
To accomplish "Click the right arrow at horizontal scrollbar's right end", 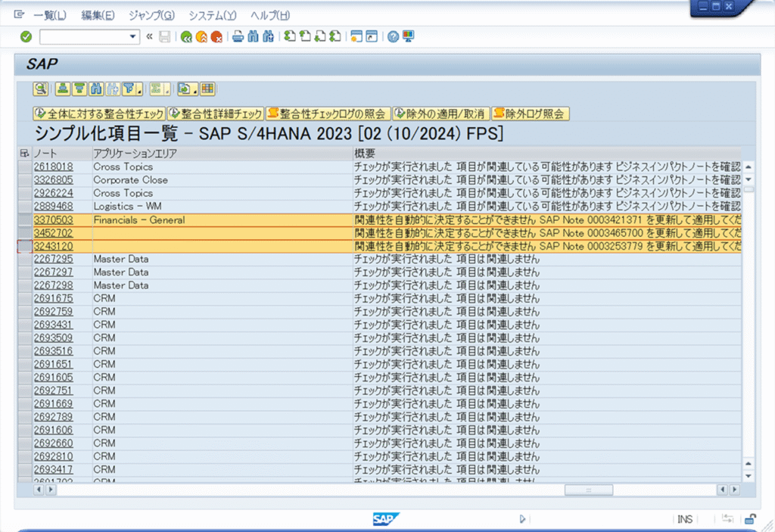I will tap(734, 490).
